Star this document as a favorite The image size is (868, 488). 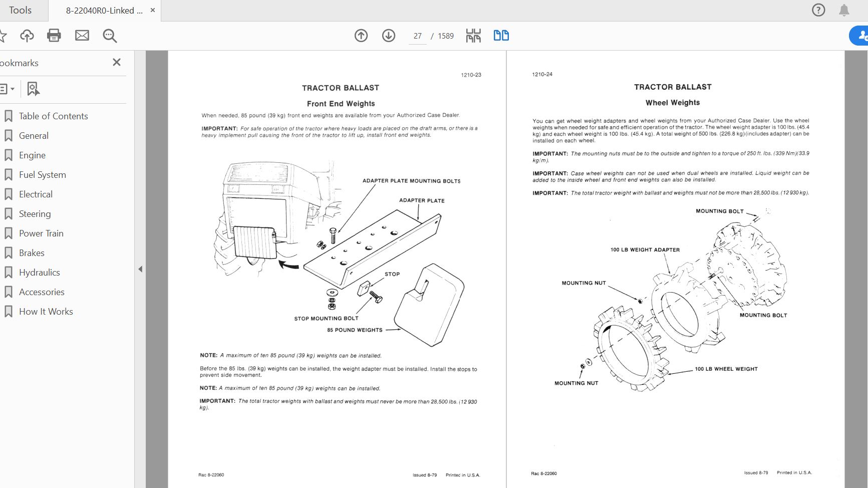click(4, 35)
